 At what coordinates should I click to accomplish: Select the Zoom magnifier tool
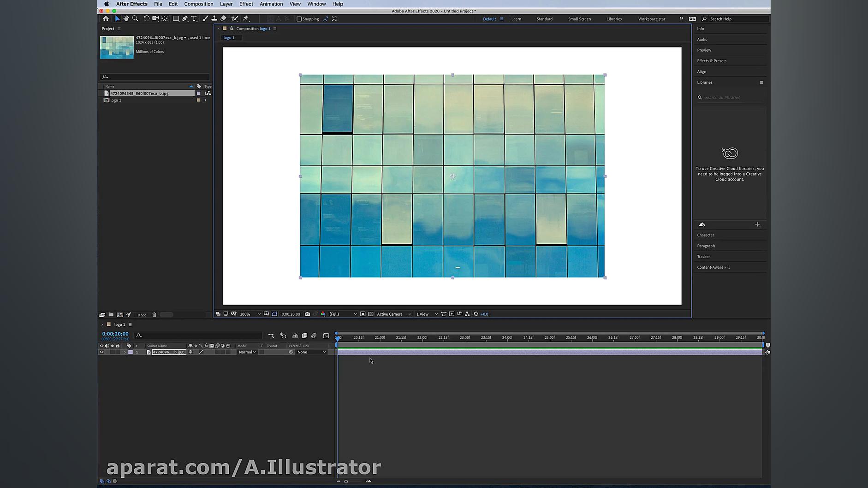135,19
